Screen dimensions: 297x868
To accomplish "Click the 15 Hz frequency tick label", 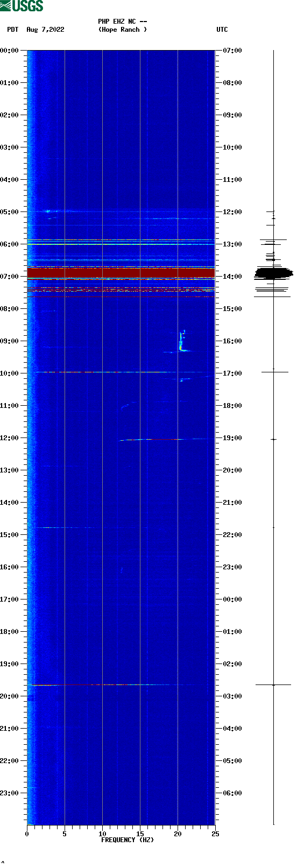I will point(140,834).
